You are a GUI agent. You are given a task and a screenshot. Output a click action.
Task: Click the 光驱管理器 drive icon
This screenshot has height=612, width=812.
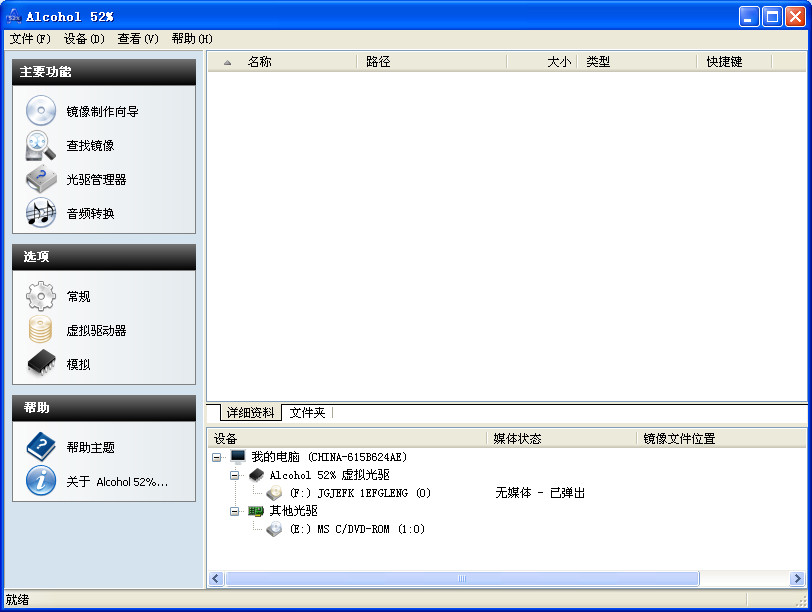pyautogui.click(x=41, y=179)
